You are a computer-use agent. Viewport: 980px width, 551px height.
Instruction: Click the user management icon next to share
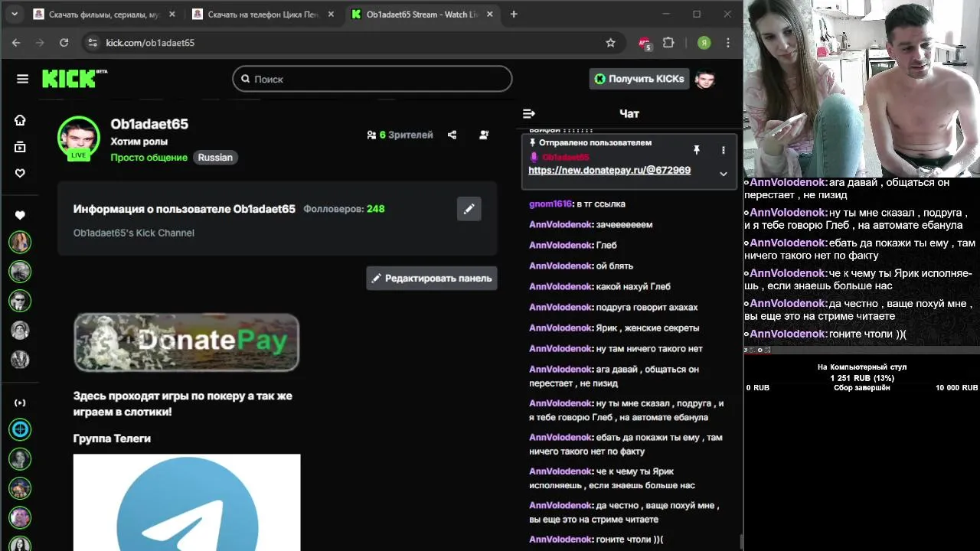484,135
